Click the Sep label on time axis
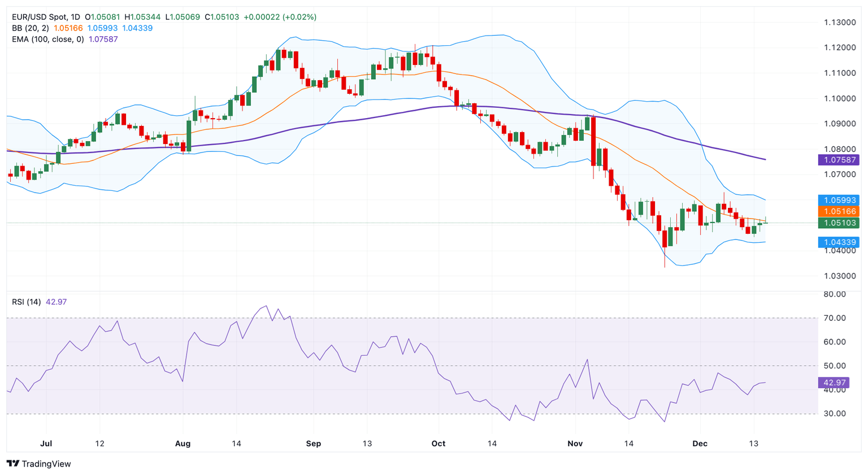 pos(313,443)
